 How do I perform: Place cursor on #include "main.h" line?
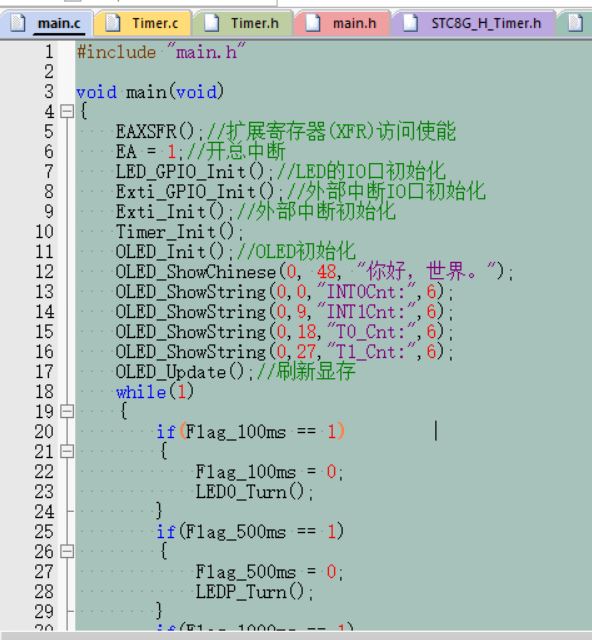pos(161,52)
